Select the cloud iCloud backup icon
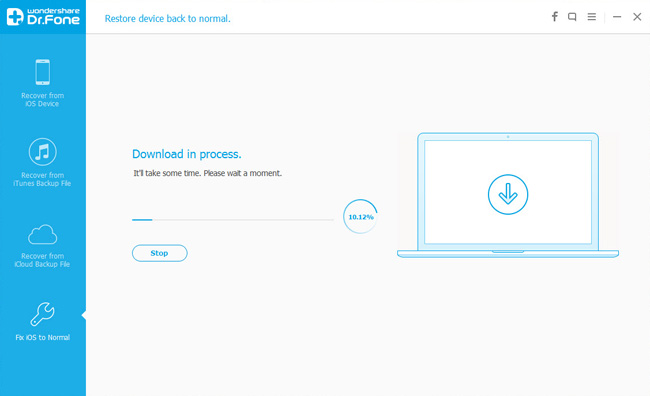Viewport: 650px width, 396px height. [42, 234]
